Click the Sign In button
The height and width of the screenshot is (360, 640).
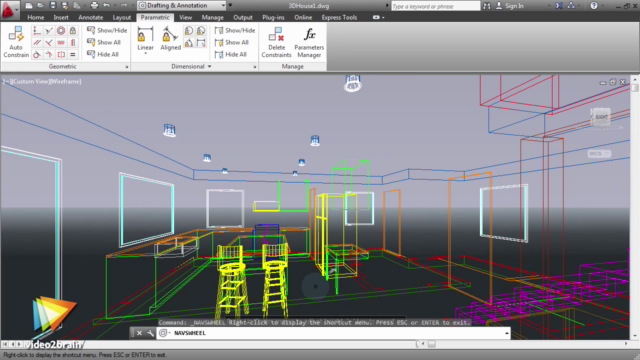pos(509,6)
